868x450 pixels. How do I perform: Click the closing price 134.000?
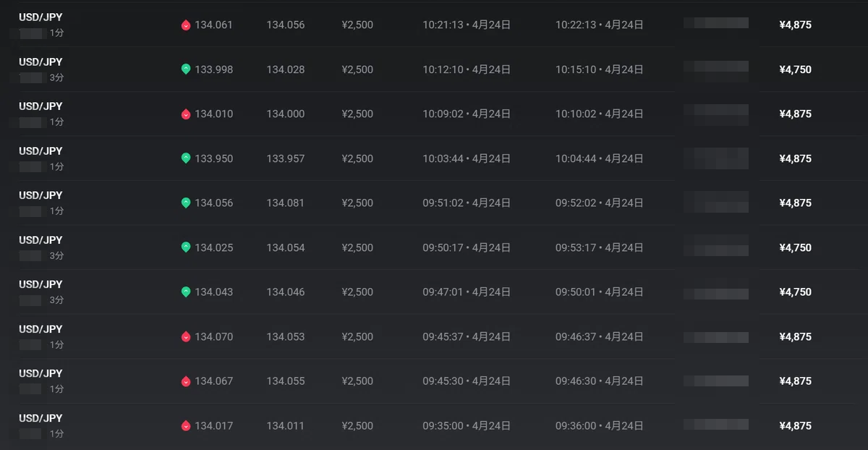coord(285,114)
